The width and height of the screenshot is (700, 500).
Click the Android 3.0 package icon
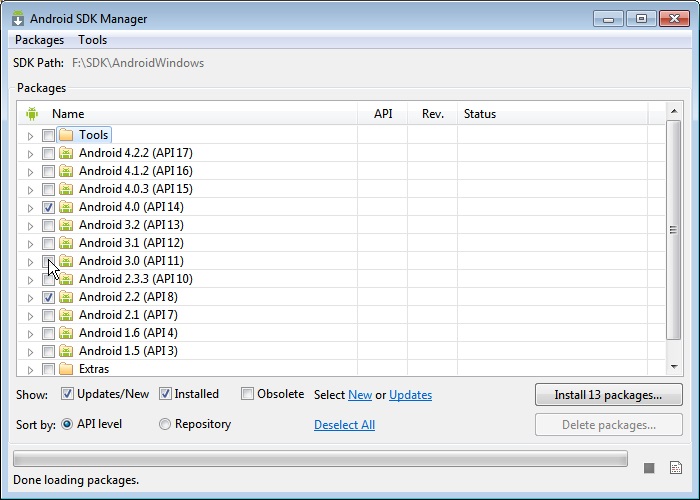point(66,261)
